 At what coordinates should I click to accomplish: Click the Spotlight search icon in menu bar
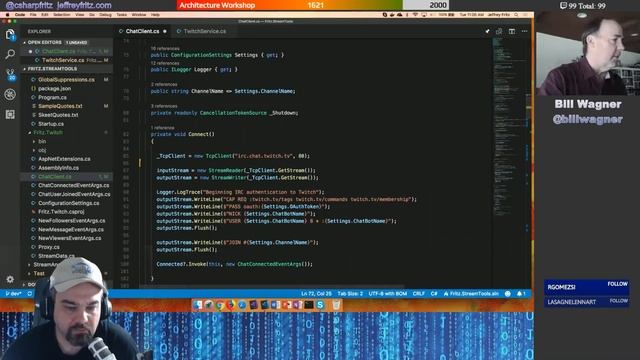[516, 15]
